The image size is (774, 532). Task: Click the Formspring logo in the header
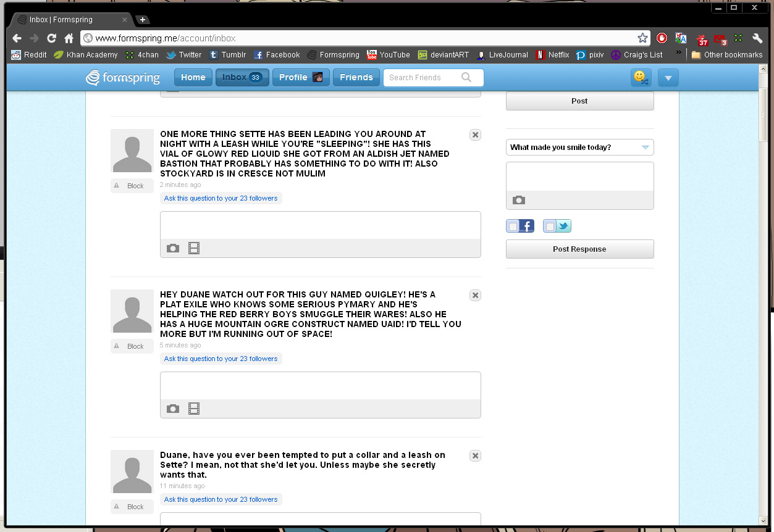pyautogui.click(x=123, y=78)
